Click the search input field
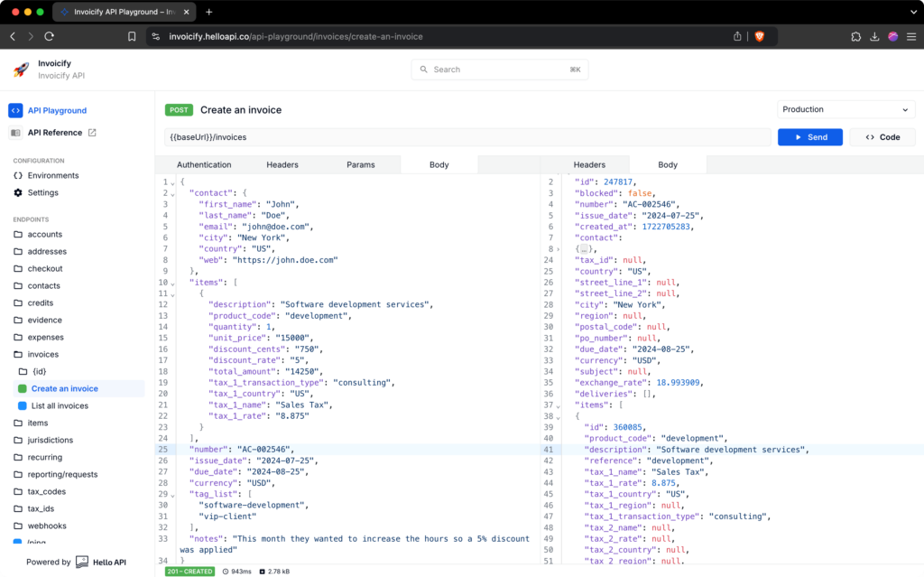924x577 pixels. [x=500, y=70]
